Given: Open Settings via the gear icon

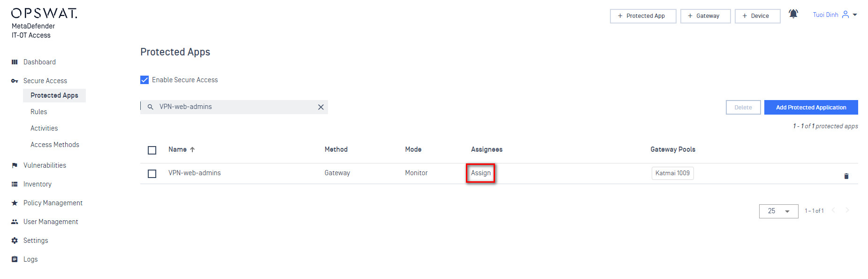Looking at the screenshot, I should [x=15, y=240].
